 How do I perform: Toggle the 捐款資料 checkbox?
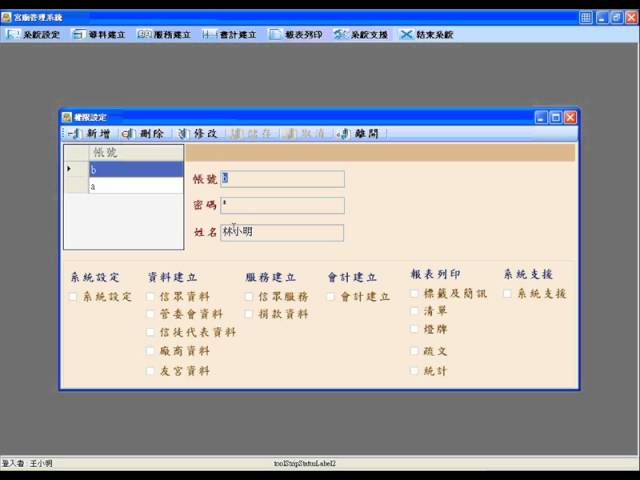click(x=249, y=314)
